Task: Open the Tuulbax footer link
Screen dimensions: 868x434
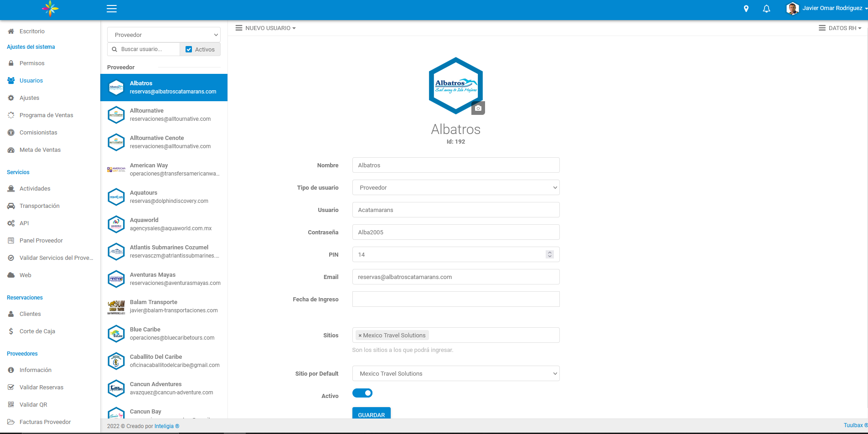Action: (x=855, y=425)
